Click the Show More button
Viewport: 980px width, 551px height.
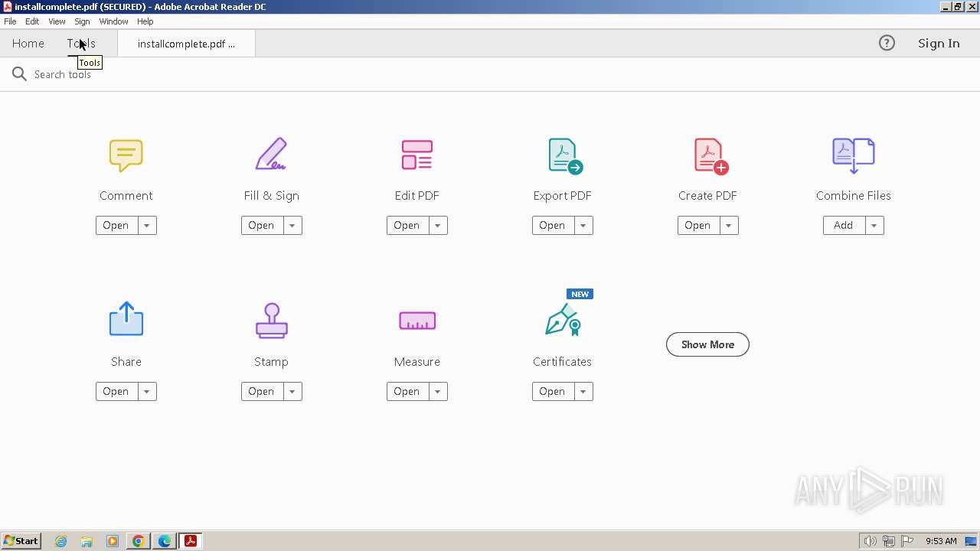[x=707, y=344]
